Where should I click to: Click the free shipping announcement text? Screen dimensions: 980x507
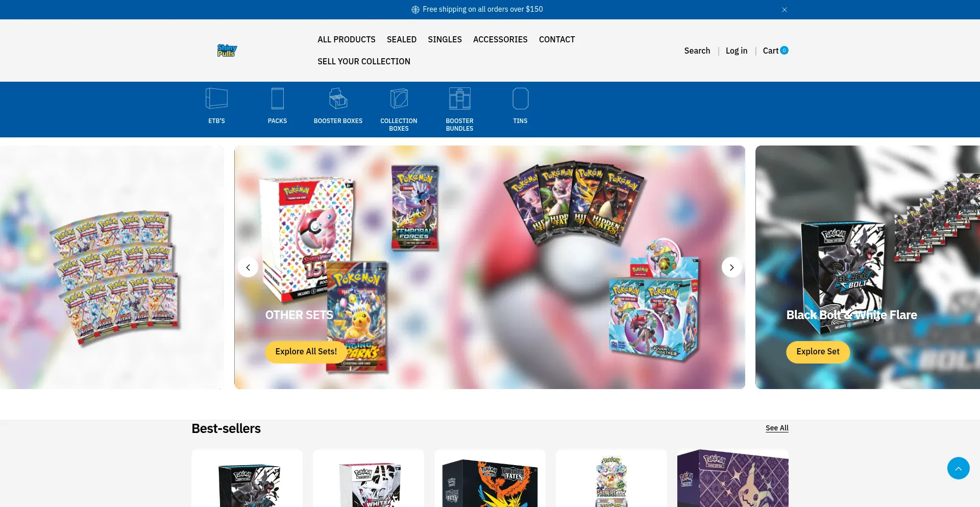click(x=482, y=9)
